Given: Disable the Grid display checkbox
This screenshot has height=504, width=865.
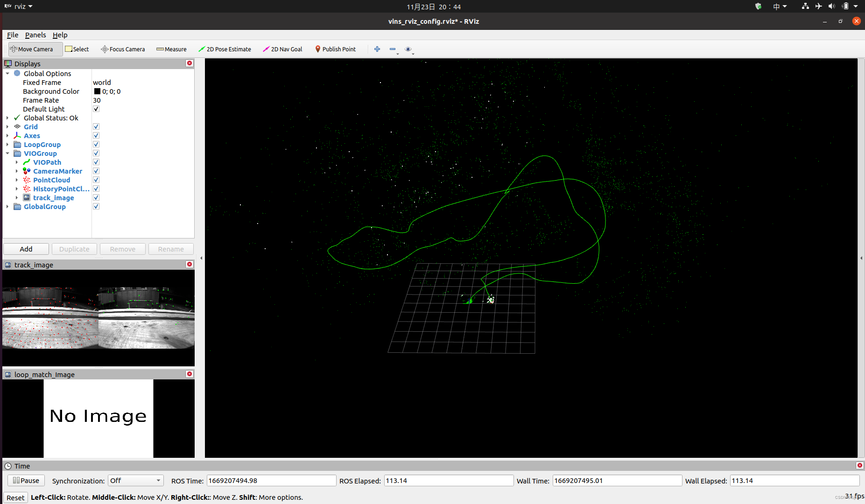Looking at the screenshot, I should click(96, 126).
